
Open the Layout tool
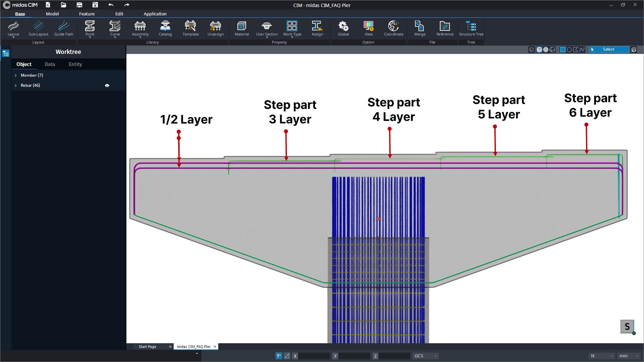(13, 28)
